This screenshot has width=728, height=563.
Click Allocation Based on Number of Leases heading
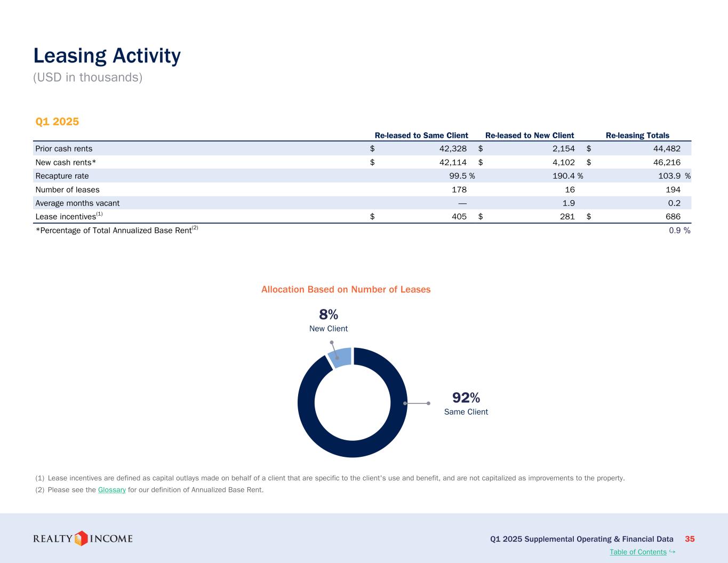pyautogui.click(x=346, y=290)
